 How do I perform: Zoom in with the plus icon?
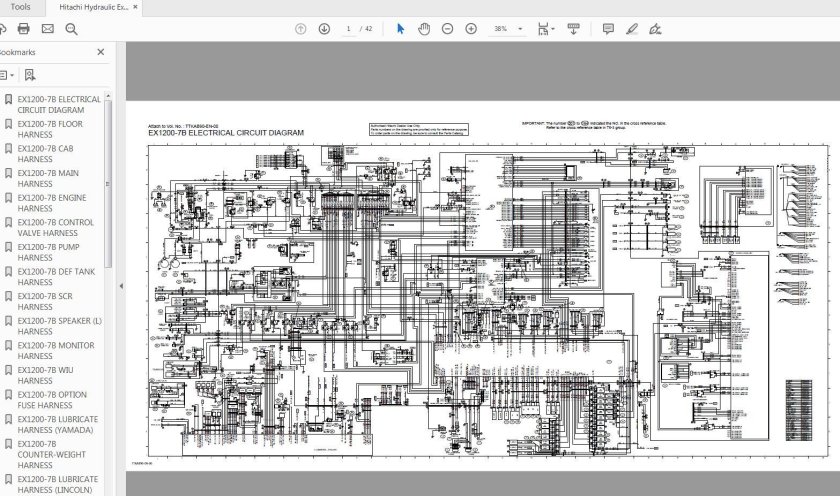(x=471, y=29)
